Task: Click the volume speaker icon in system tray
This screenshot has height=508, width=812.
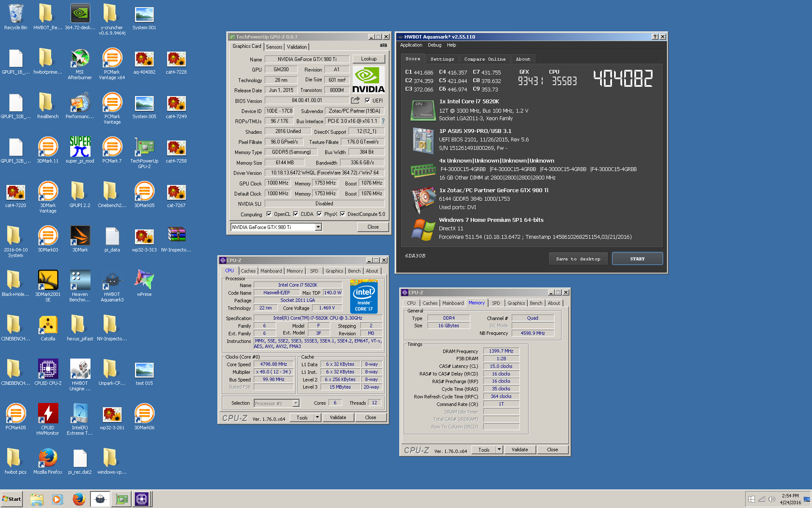Action: click(771, 499)
